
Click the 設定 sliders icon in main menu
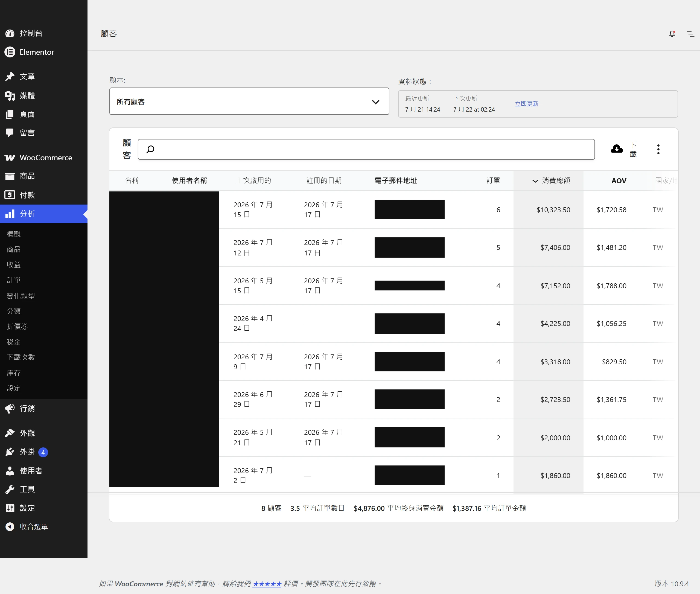tap(10, 508)
